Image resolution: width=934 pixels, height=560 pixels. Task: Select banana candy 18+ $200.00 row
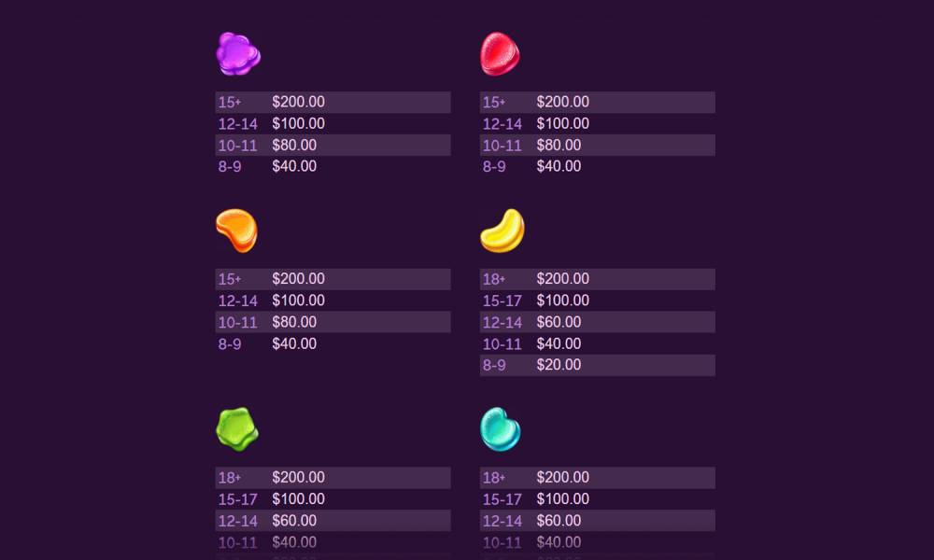[598, 279]
